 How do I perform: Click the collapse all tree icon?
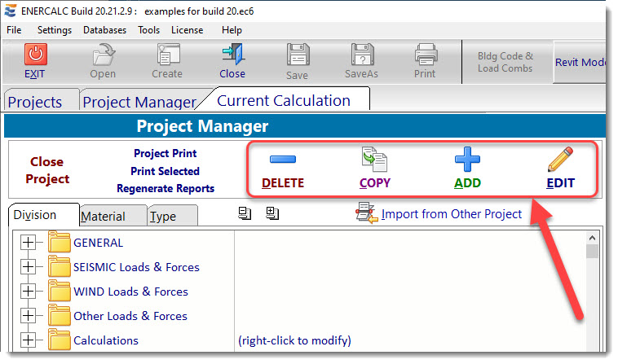click(x=245, y=213)
